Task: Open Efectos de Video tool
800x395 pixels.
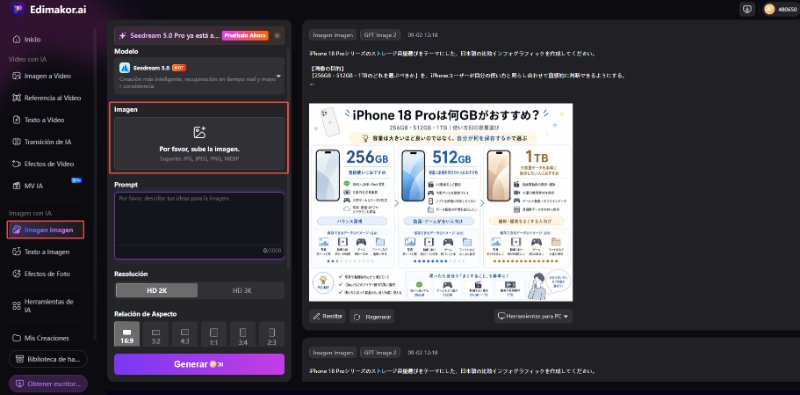Action: click(43, 164)
